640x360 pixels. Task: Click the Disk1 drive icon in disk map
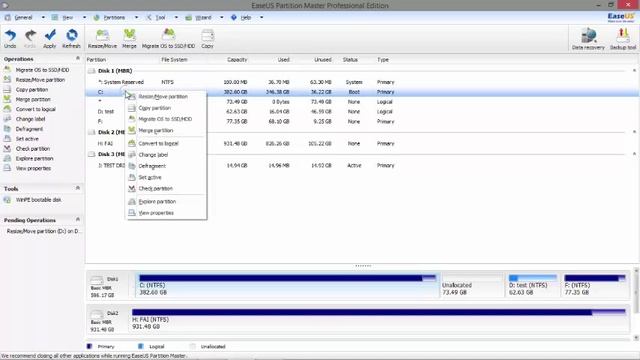(x=97, y=280)
